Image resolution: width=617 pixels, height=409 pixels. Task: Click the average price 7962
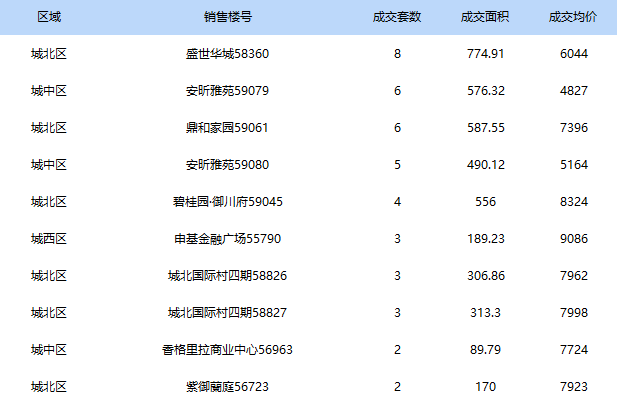click(574, 276)
